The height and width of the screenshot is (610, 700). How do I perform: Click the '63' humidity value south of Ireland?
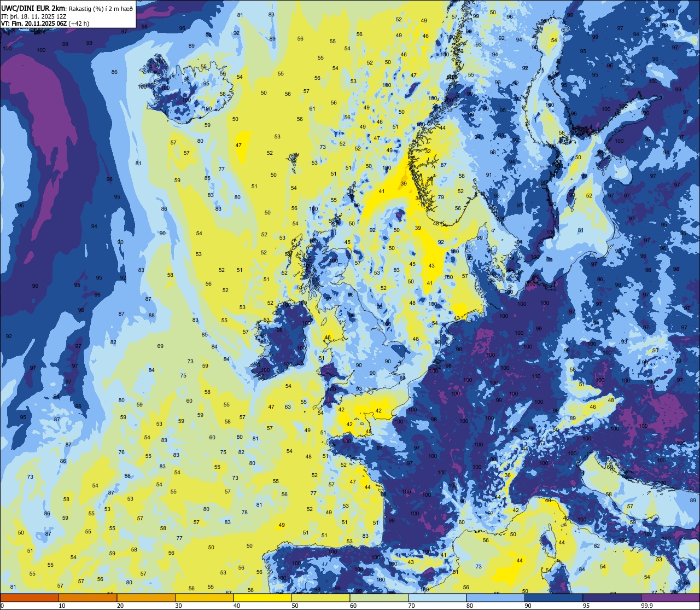click(288, 407)
